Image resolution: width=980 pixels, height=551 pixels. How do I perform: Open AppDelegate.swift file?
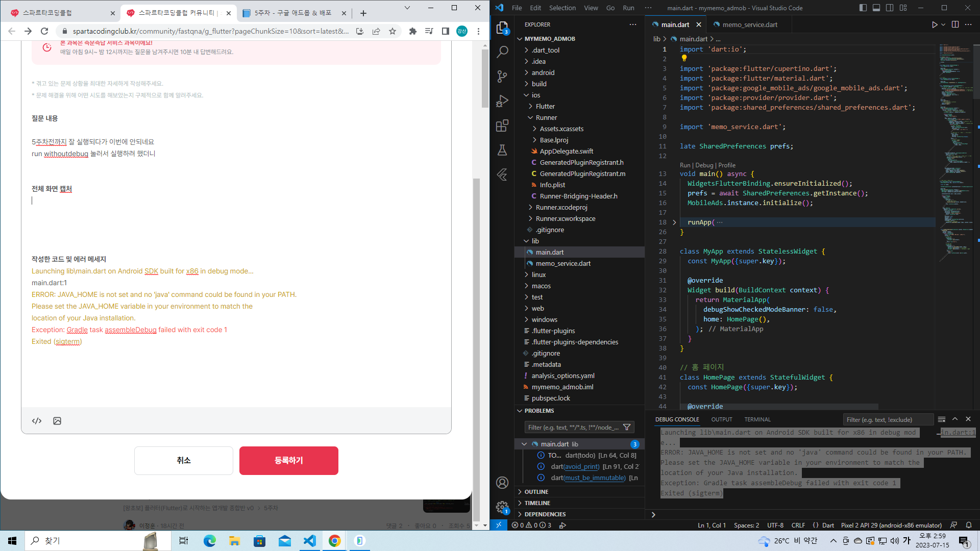tap(567, 152)
